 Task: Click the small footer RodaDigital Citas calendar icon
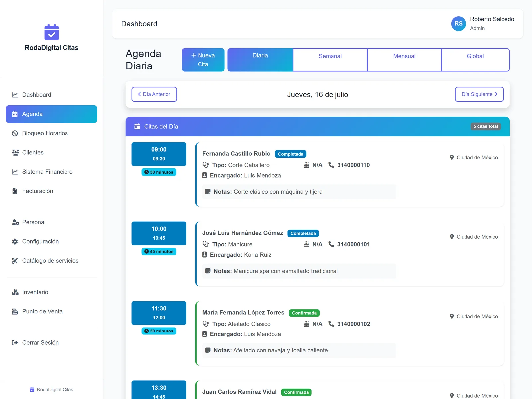(32, 390)
